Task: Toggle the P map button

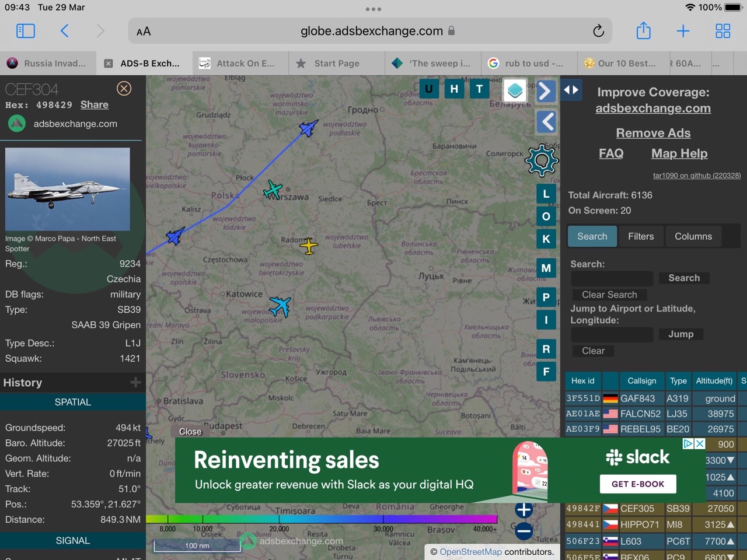Action: coord(546,297)
